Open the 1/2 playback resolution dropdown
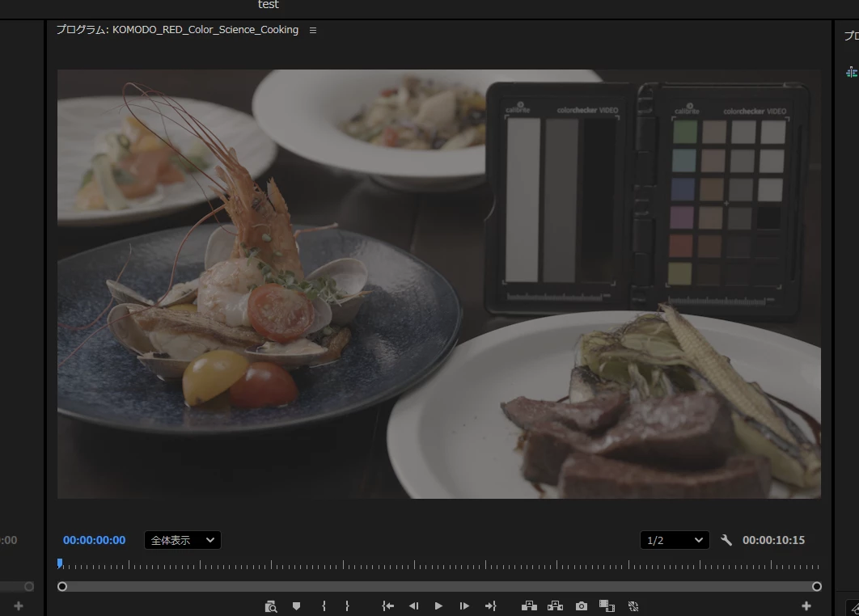 click(675, 540)
